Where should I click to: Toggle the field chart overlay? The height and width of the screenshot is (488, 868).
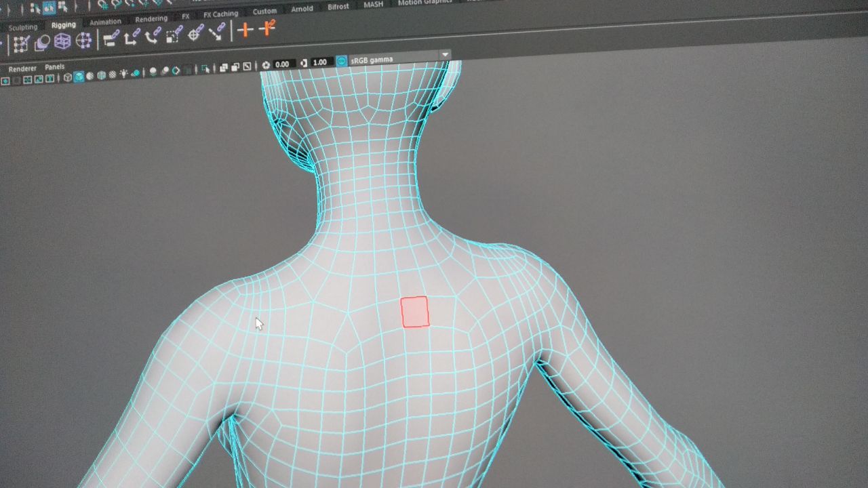coord(27,80)
